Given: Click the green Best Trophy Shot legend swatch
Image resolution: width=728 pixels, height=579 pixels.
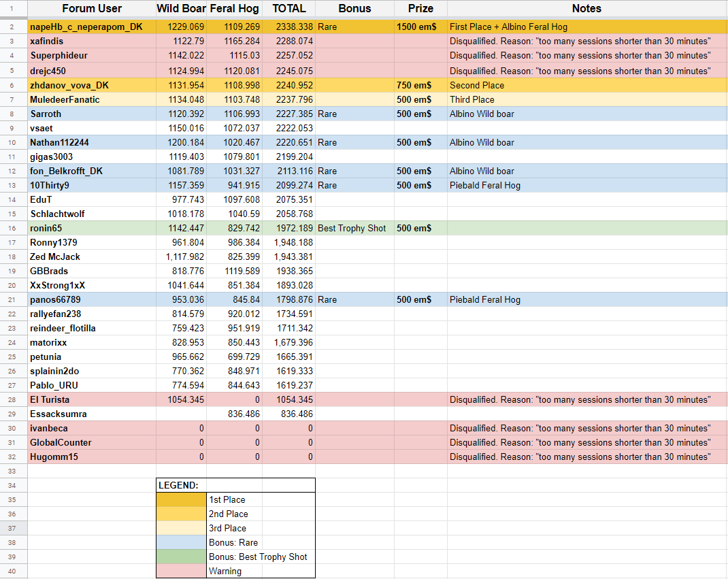Looking at the screenshot, I should tap(181, 557).
